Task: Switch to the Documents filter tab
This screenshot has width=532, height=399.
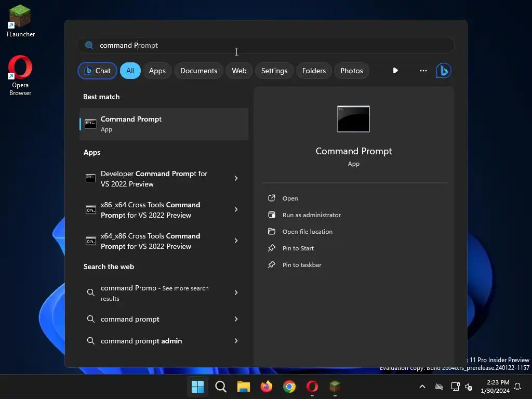Action: pyautogui.click(x=199, y=71)
